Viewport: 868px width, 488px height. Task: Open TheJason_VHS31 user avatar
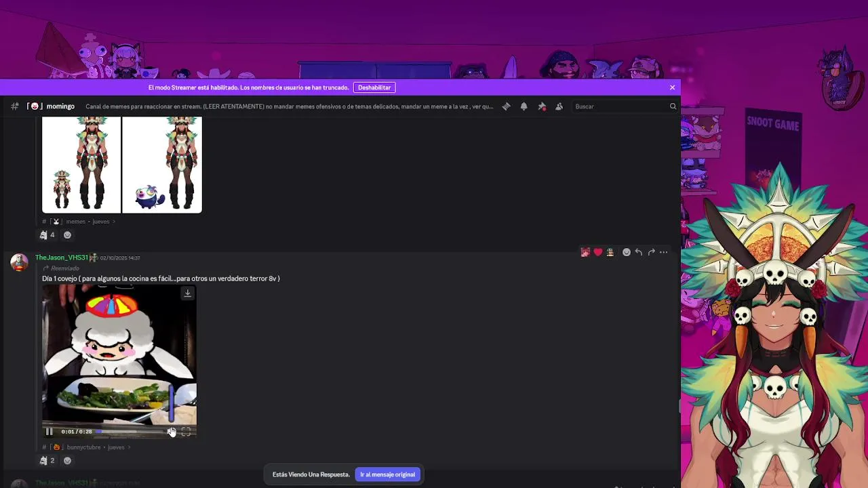coord(20,262)
